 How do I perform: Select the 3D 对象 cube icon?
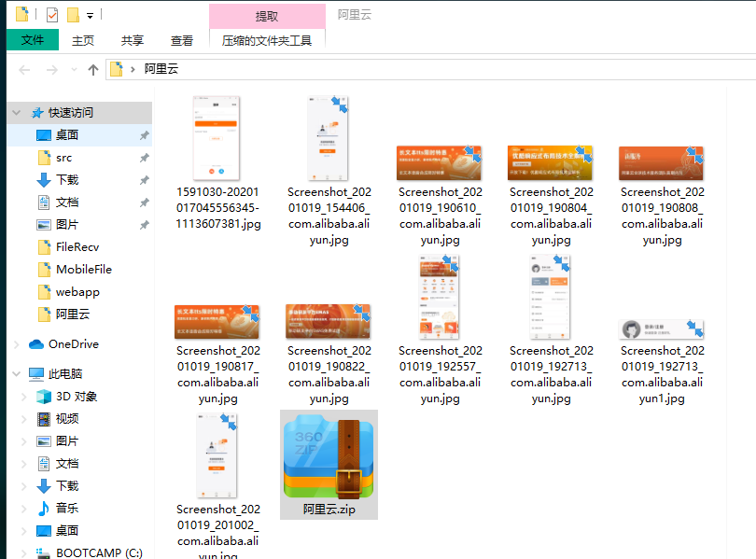click(44, 397)
